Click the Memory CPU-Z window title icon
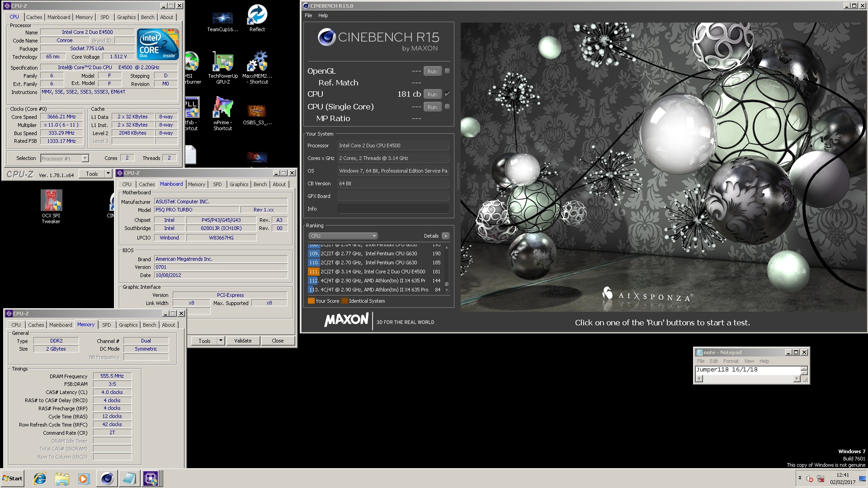The height and width of the screenshot is (488, 868). [x=9, y=314]
